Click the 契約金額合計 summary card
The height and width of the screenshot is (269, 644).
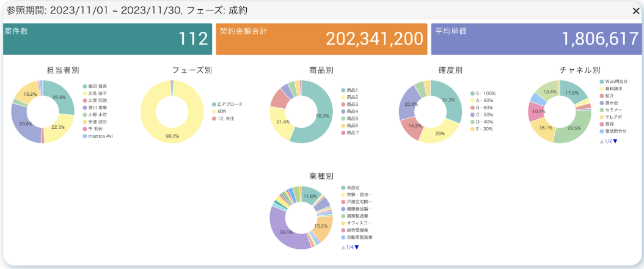click(321, 39)
